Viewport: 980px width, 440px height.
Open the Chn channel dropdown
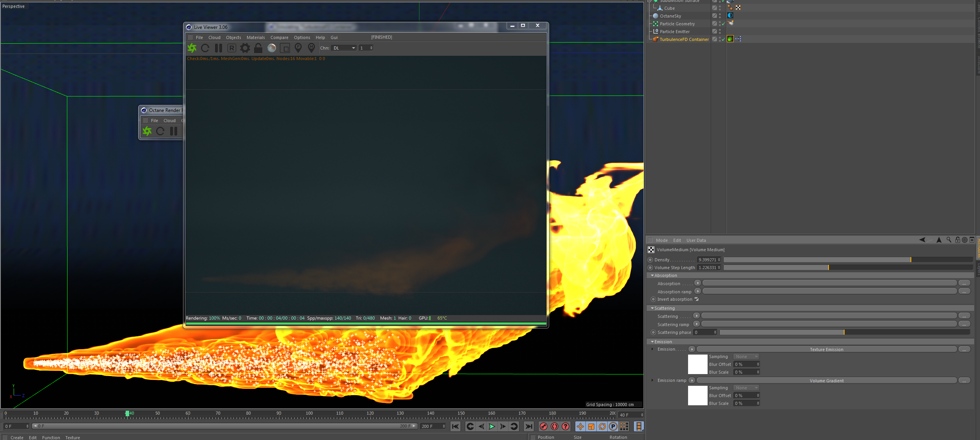(344, 48)
